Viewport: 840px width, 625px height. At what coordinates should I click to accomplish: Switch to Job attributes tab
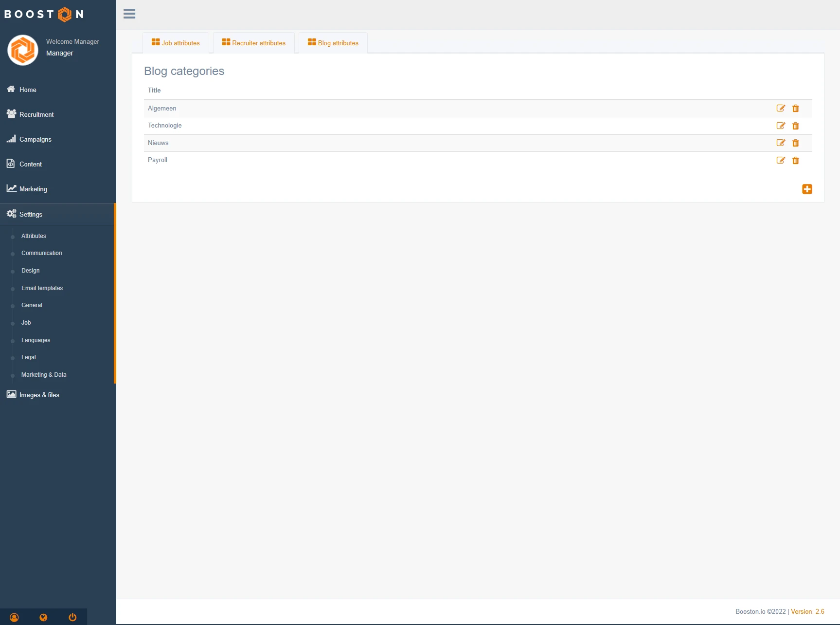tap(176, 43)
